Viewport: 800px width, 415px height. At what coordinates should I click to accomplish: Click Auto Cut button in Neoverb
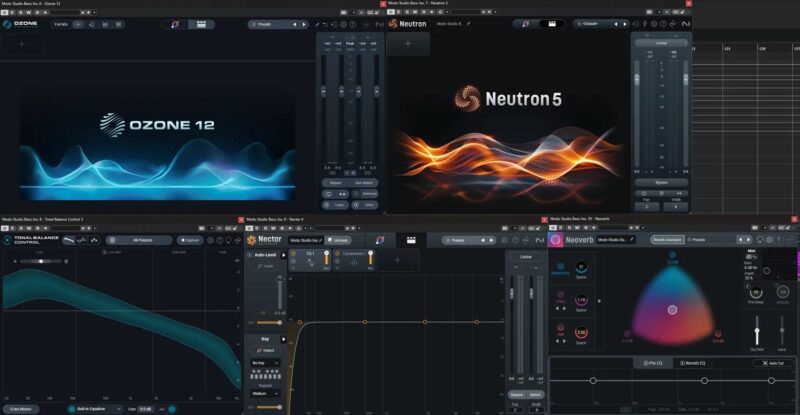tap(773, 363)
